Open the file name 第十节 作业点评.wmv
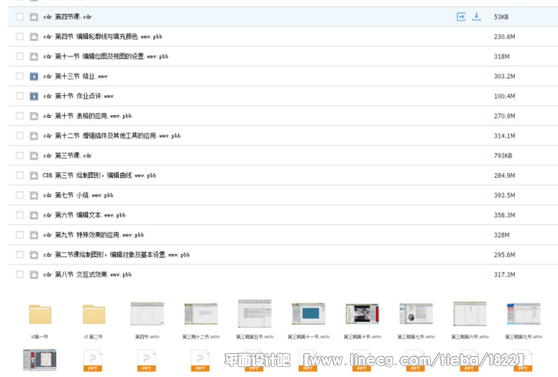The width and height of the screenshot is (558, 377). tap(78, 96)
